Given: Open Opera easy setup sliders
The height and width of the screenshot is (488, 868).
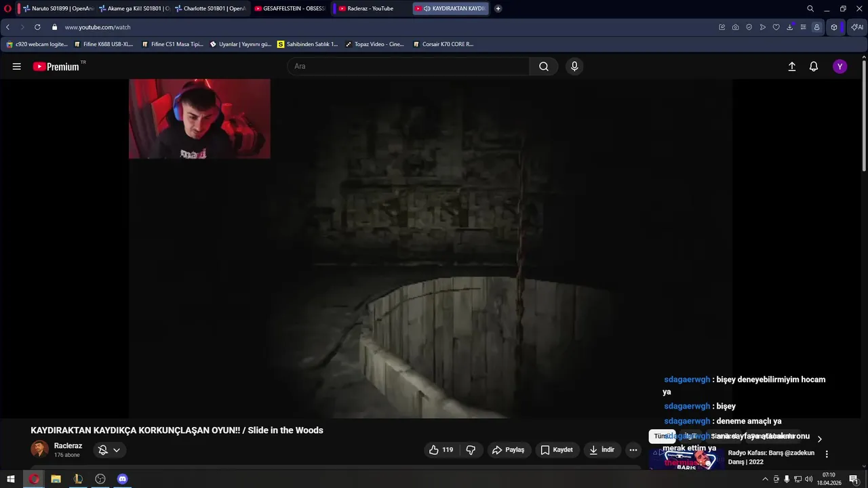Looking at the screenshot, I should (x=804, y=27).
